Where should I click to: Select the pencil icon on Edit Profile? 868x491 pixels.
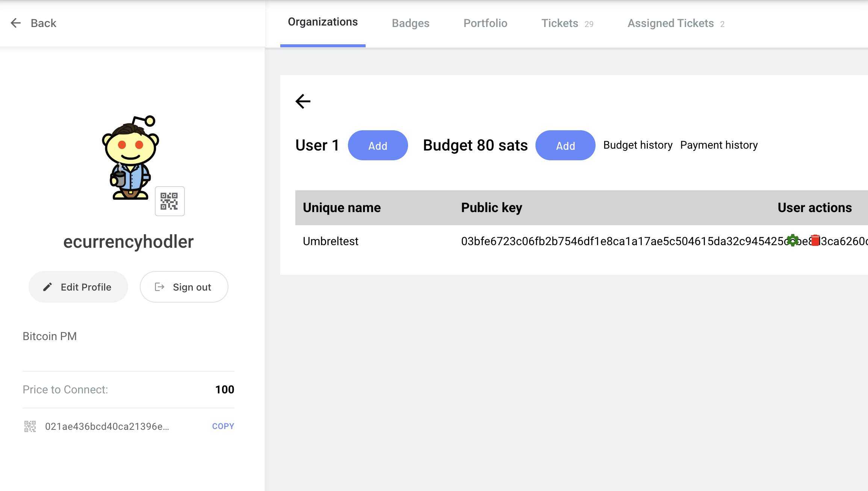pos(47,286)
